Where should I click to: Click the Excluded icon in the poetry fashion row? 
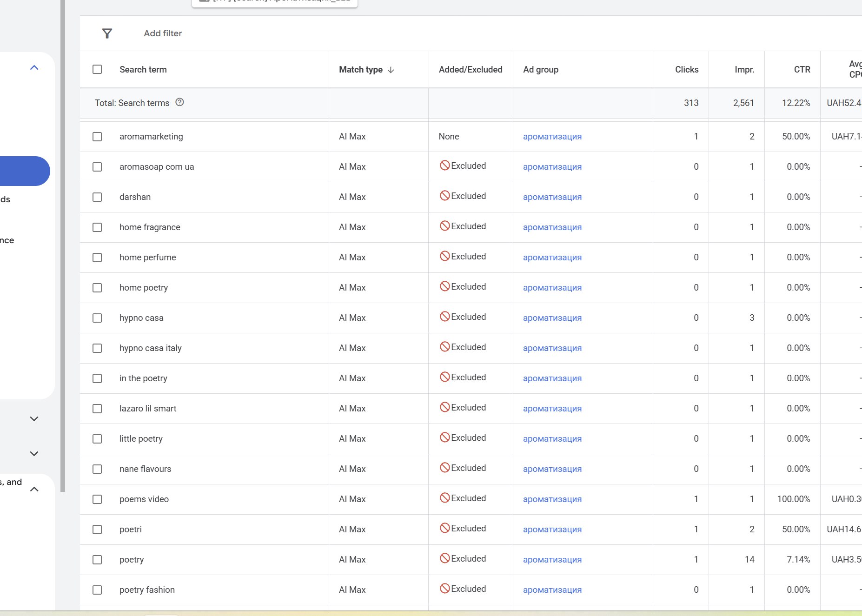coord(444,589)
